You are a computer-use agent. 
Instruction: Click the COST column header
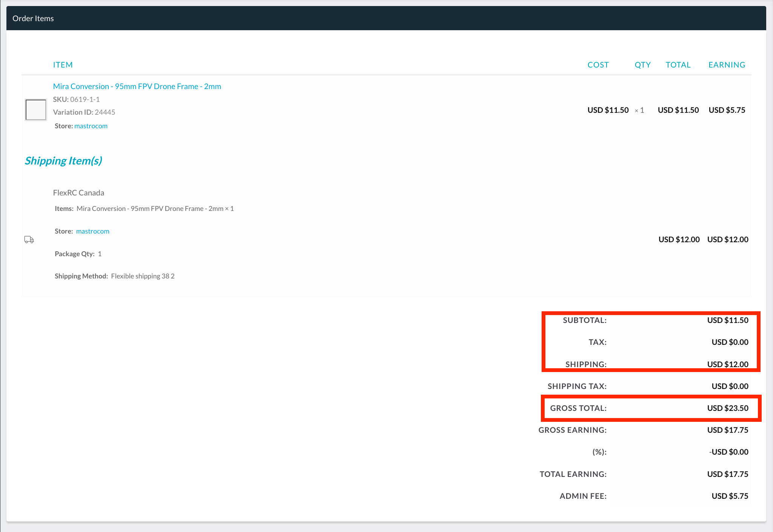[598, 65]
